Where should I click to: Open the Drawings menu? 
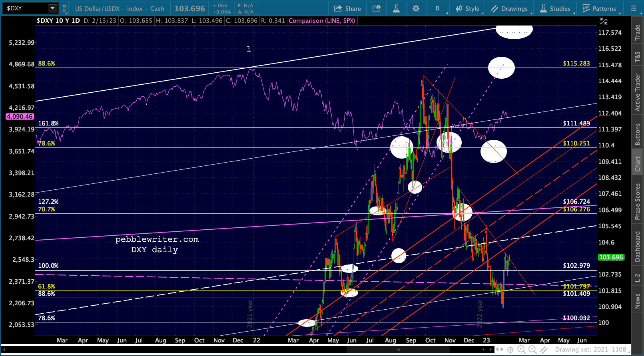tap(509, 8)
